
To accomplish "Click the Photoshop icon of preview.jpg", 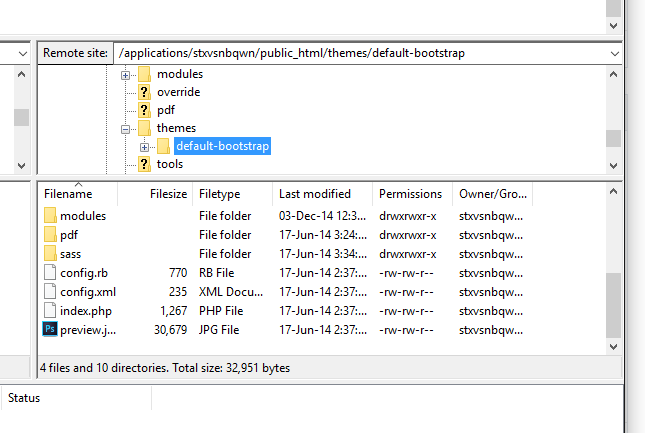I will tap(50, 329).
